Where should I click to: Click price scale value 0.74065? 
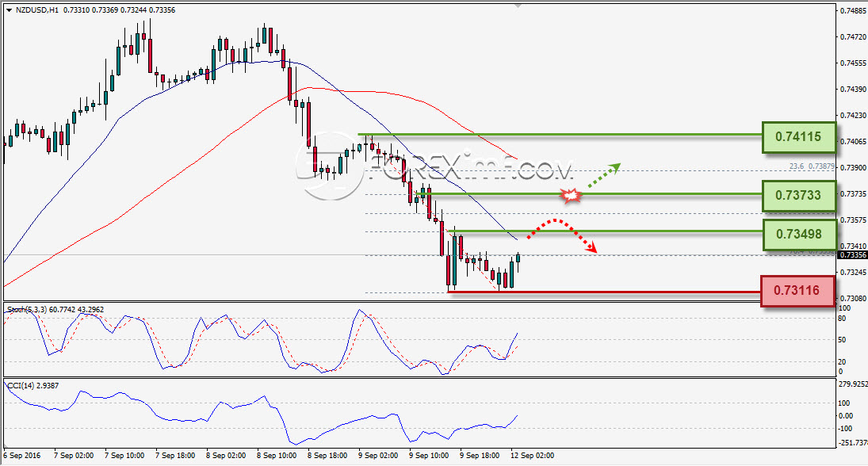pos(853,142)
